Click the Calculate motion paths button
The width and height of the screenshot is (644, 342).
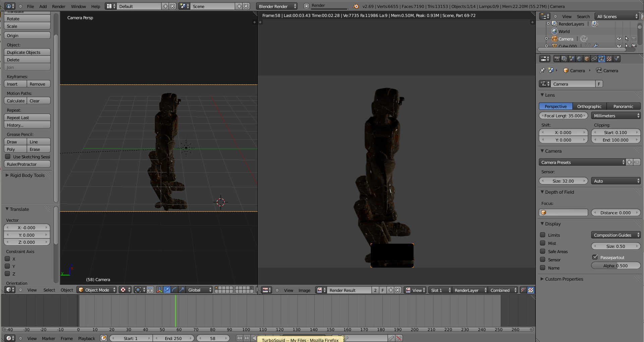click(15, 101)
